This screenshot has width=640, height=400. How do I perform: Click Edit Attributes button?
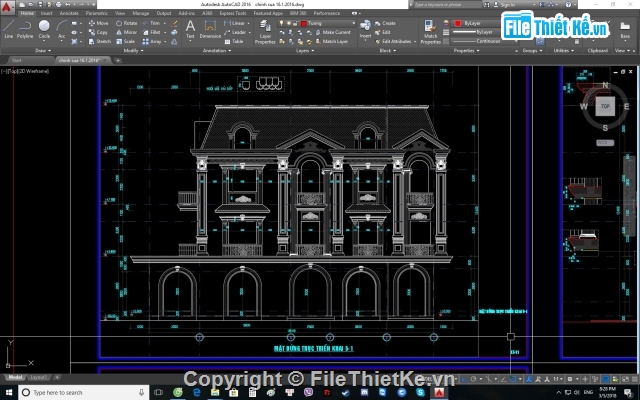click(395, 42)
